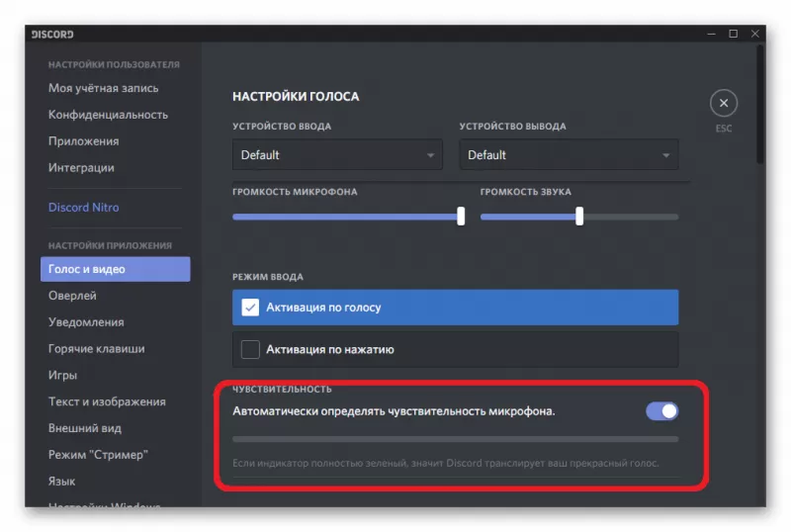Check the voice activation checkbox

[250, 307]
